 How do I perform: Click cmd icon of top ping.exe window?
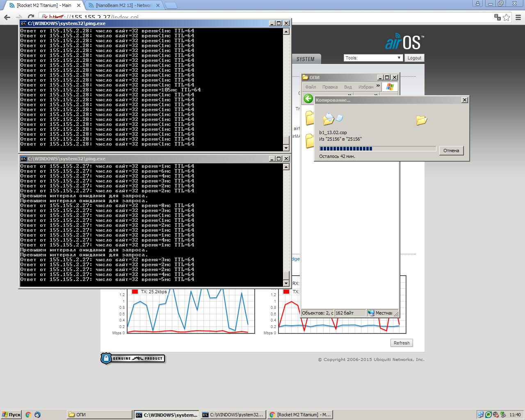coord(24,23)
